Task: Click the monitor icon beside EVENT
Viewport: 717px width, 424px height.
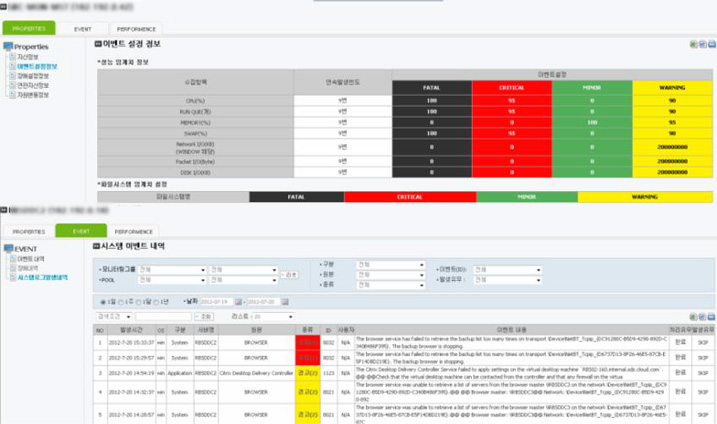Action: point(8,248)
